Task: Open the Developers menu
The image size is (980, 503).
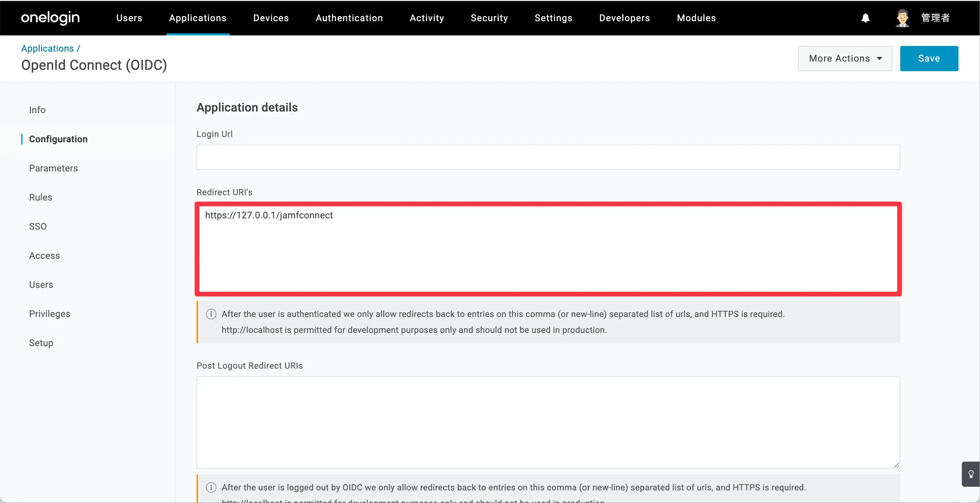Action: pos(624,18)
